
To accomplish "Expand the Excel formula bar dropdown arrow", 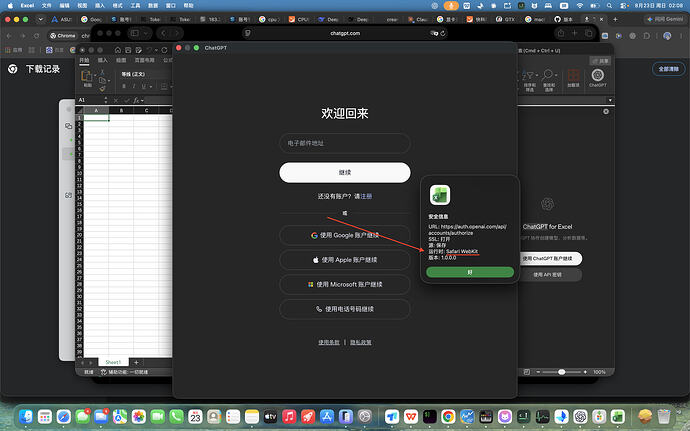I will (x=610, y=100).
